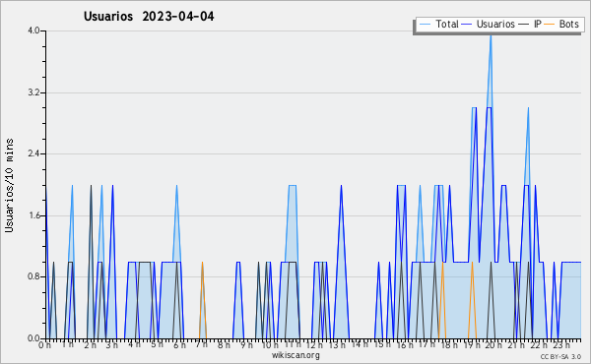Click the '8 h' x-axis label
The width and height of the screenshot is (591, 364).
coord(224,345)
